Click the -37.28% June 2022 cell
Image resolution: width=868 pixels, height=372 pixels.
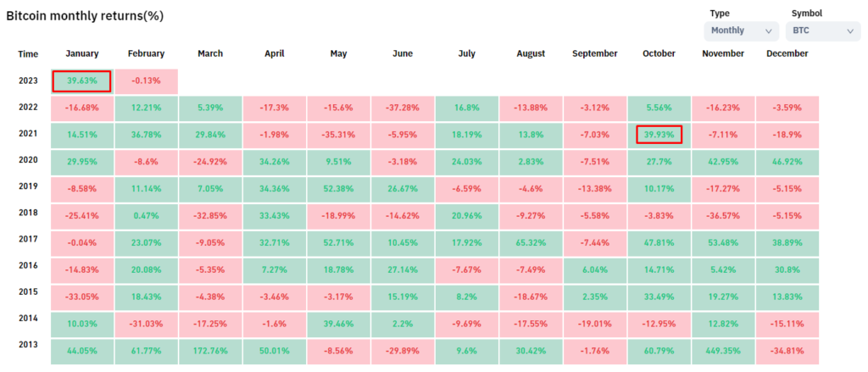403,108
